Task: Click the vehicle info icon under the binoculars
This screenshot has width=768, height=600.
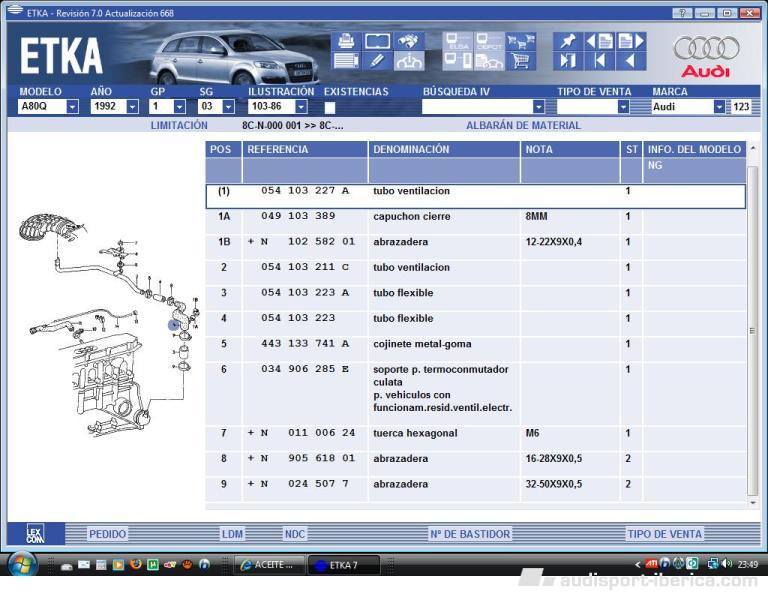Action: (x=408, y=61)
